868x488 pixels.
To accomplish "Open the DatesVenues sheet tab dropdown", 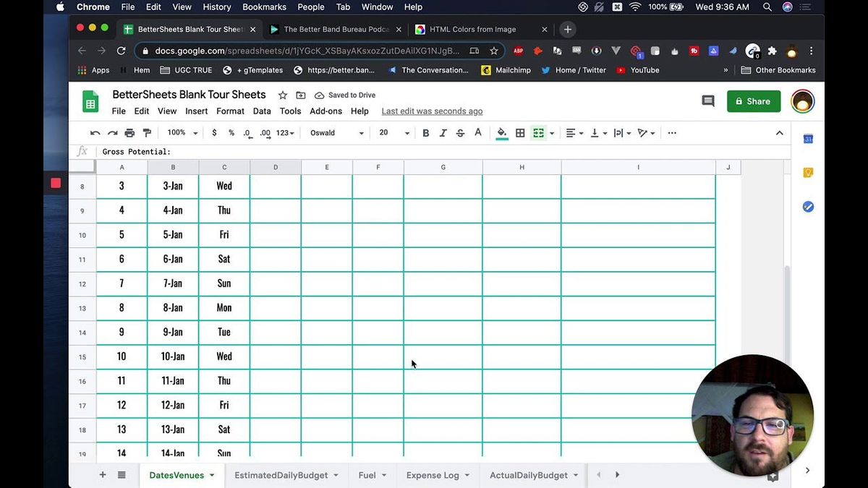I will (x=211, y=475).
